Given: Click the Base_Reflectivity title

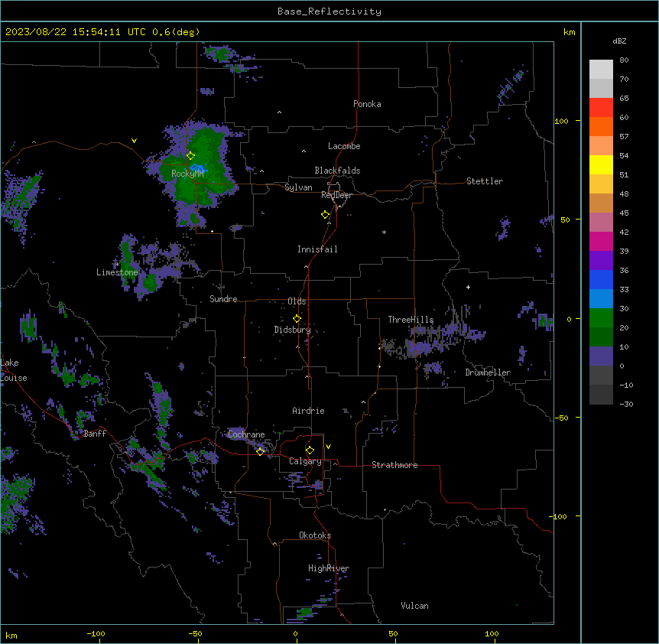Looking at the screenshot, I should 329,11.
